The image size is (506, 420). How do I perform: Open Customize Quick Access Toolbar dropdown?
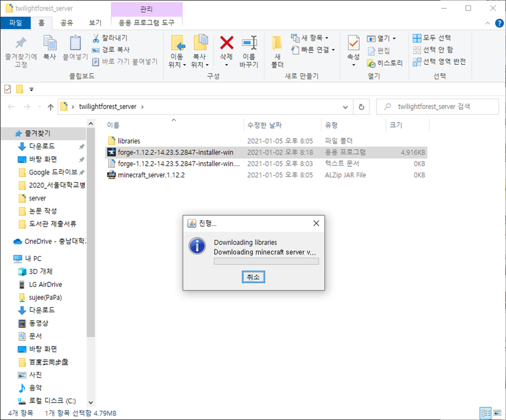tap(31, 89)
